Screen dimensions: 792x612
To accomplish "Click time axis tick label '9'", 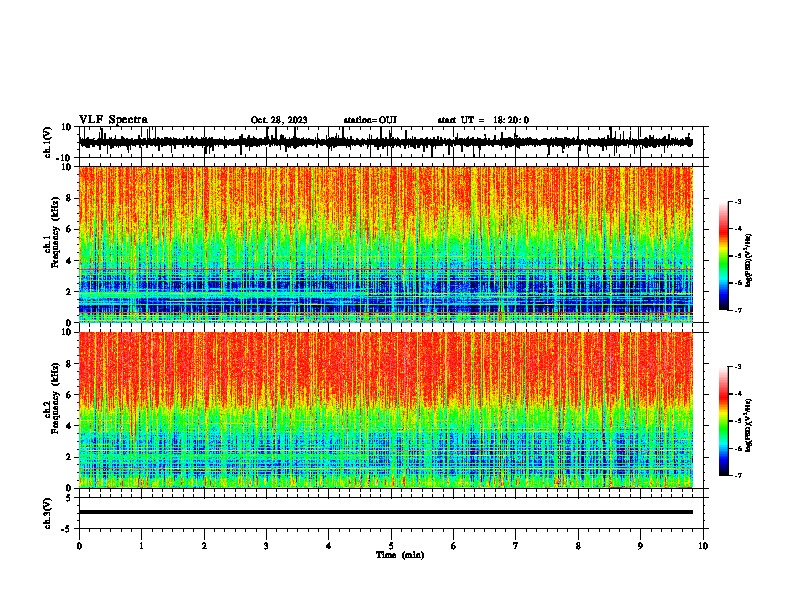I will 640,546.
